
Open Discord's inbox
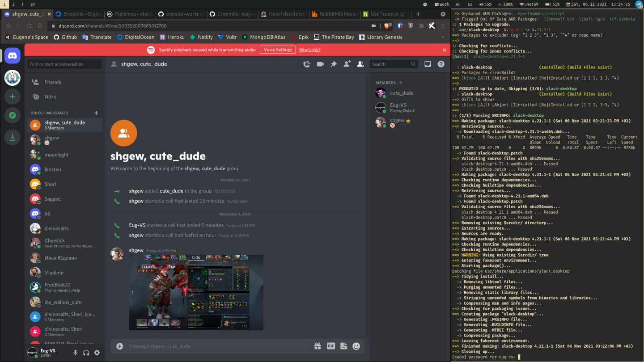[x=428, y=64]
